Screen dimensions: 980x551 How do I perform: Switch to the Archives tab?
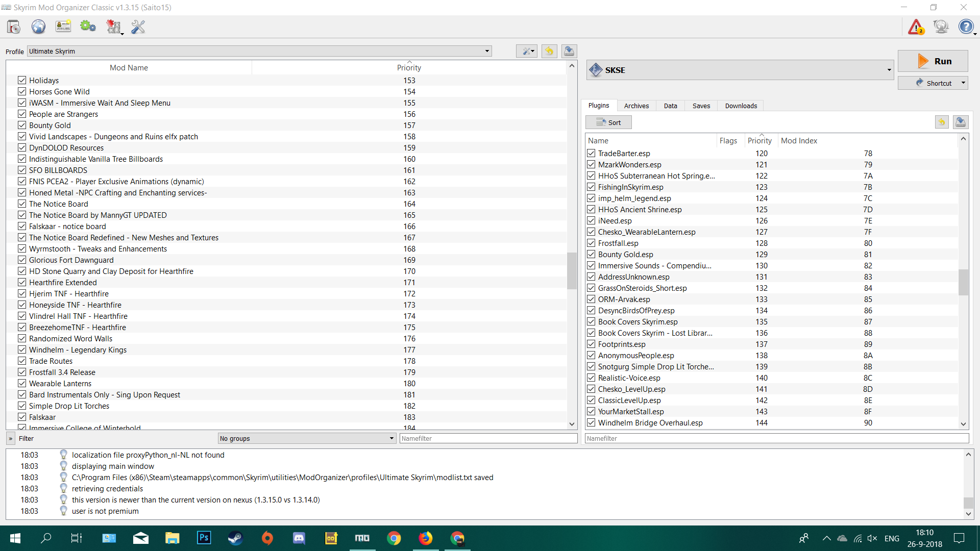(636, 106)
